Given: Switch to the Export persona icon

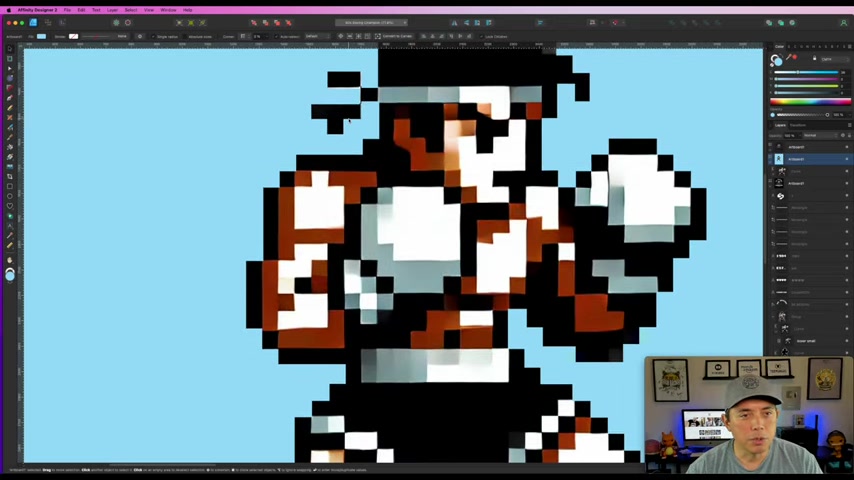Looking at the screenshot, I should [x=62, y=22].
